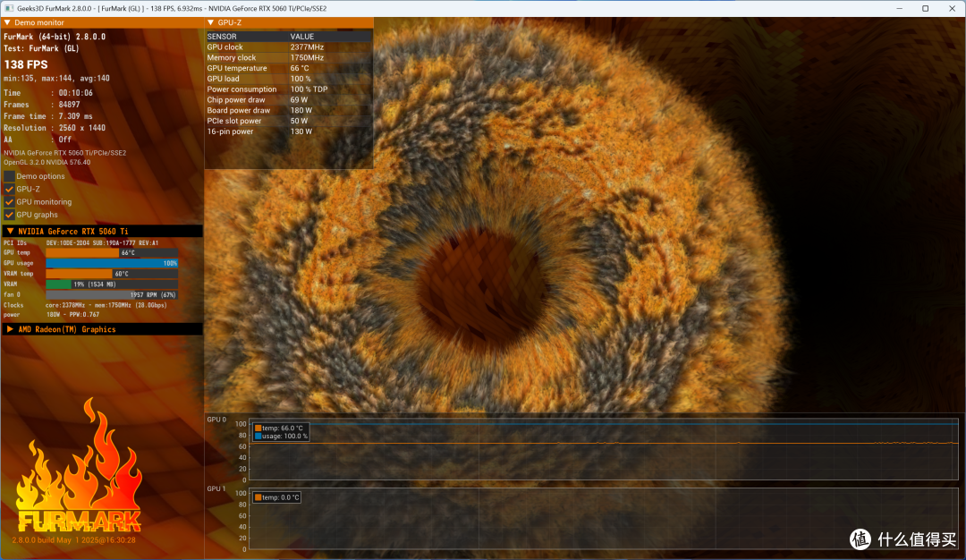Click the GPU clock 2377MHz row
The image size is (966, 560).
coord(289,47)
